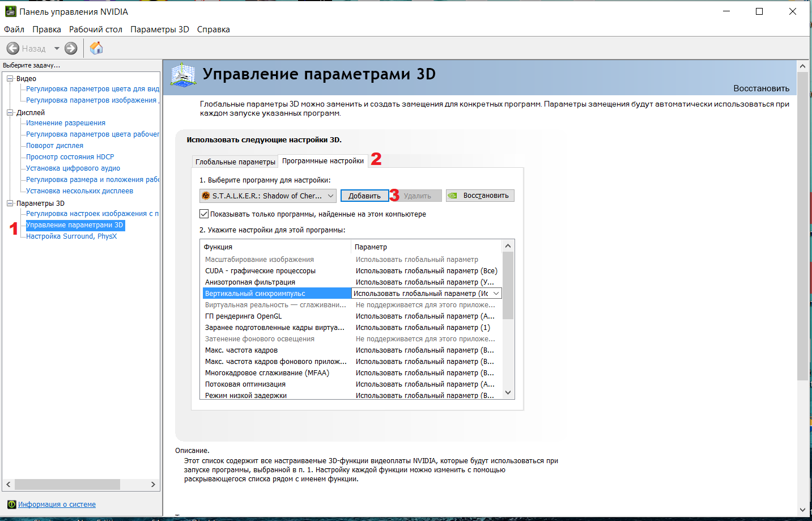This screenshot has width=812, height=521.
Task: Click the Добавить button
Action: (x=364, y=196)
